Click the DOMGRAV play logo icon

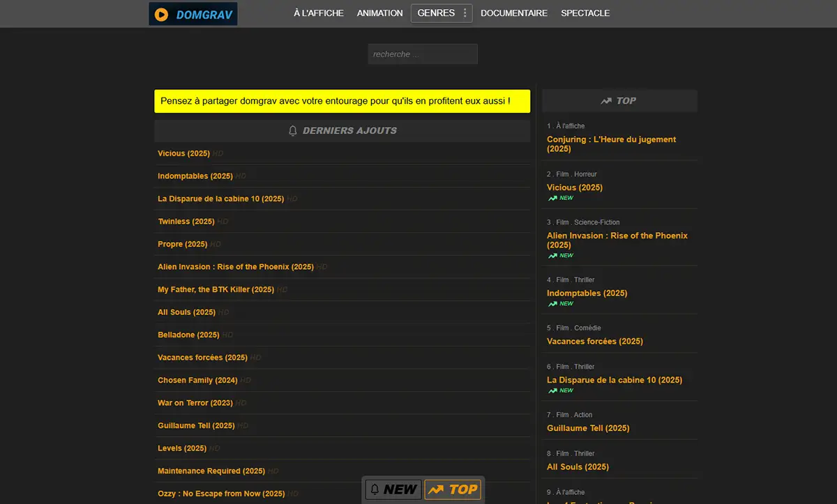coord(161,14)
